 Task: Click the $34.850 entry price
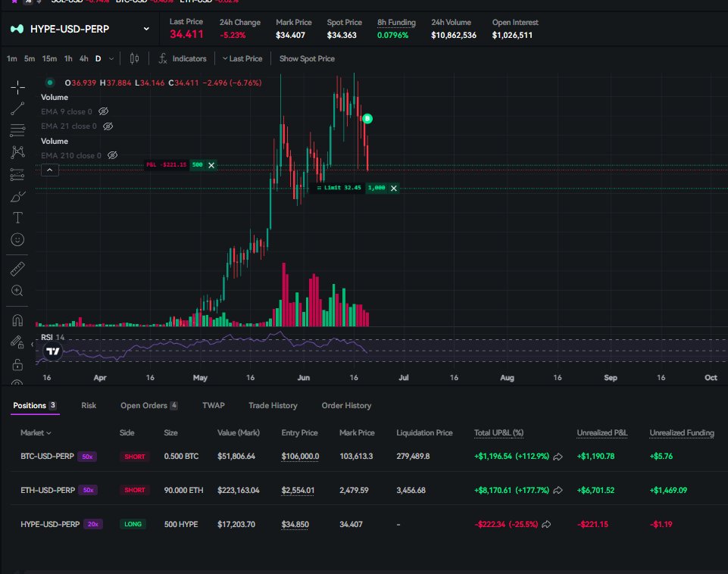point(295,524)
